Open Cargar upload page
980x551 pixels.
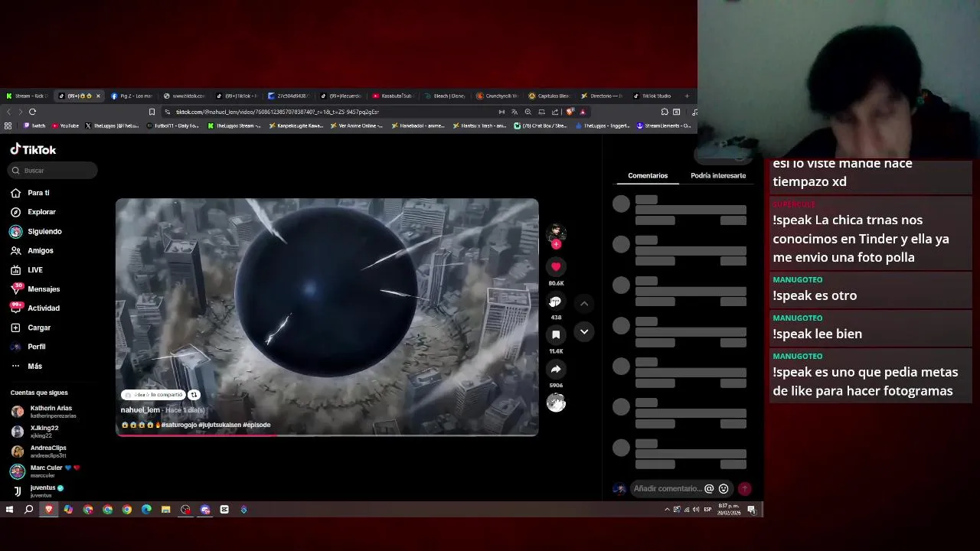tap(31, 328)
